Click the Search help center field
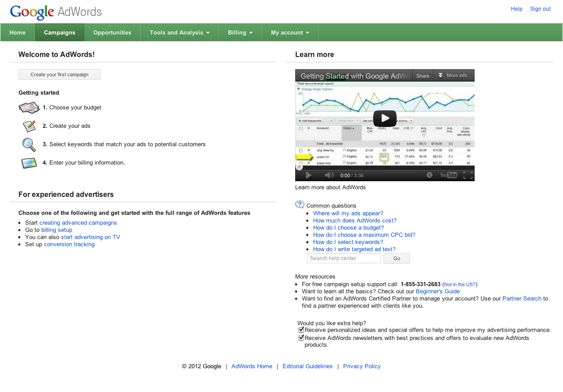This screenshot has width=563, height=392. 344,258
